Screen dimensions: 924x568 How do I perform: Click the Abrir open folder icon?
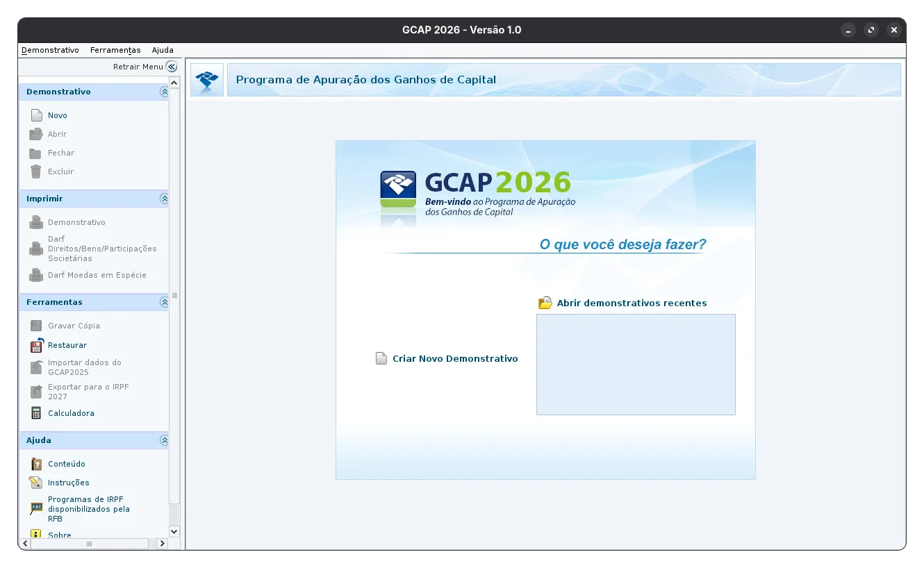(x=36, y=134)
